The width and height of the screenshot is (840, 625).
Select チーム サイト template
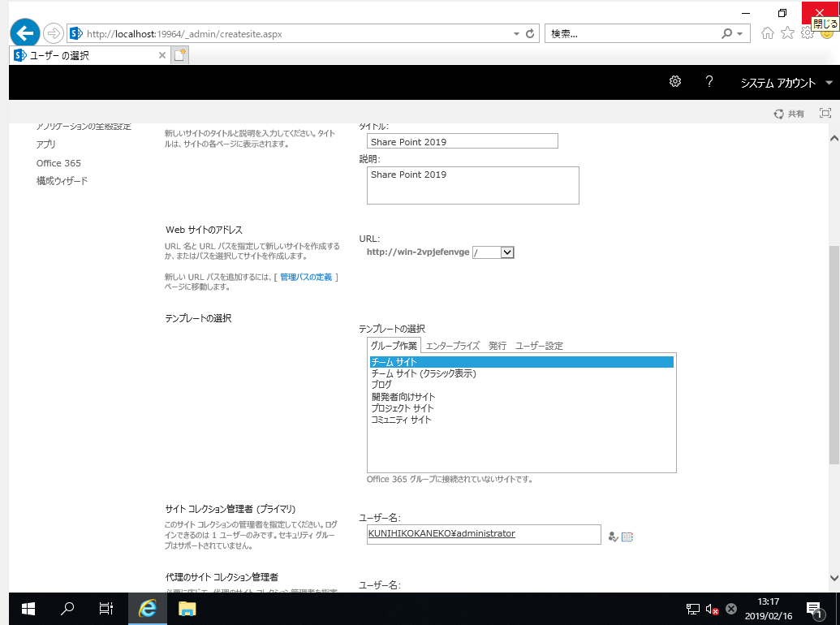click(x=521, y=362)
